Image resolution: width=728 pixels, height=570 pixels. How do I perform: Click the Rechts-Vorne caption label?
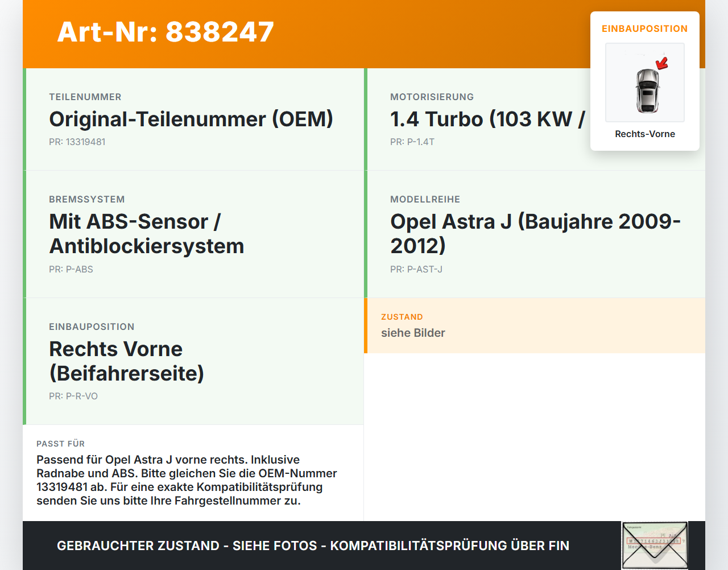(x=645, y=134)
